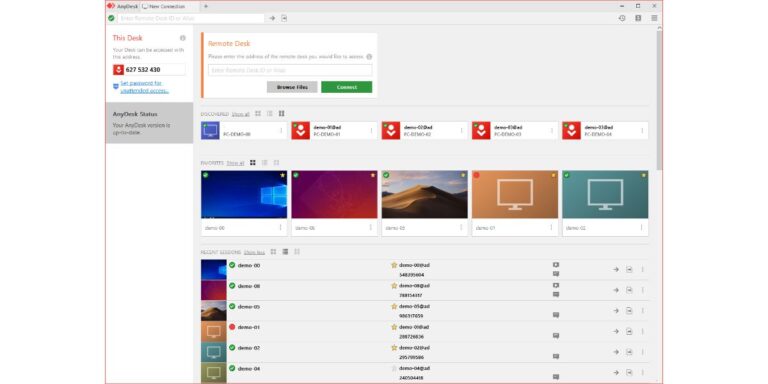Click the connect arrow in the demo-00 recent row

[616, 269]
